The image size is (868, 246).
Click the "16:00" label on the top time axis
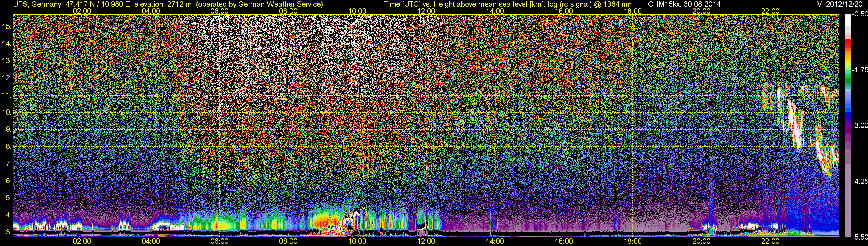(564, 11)
